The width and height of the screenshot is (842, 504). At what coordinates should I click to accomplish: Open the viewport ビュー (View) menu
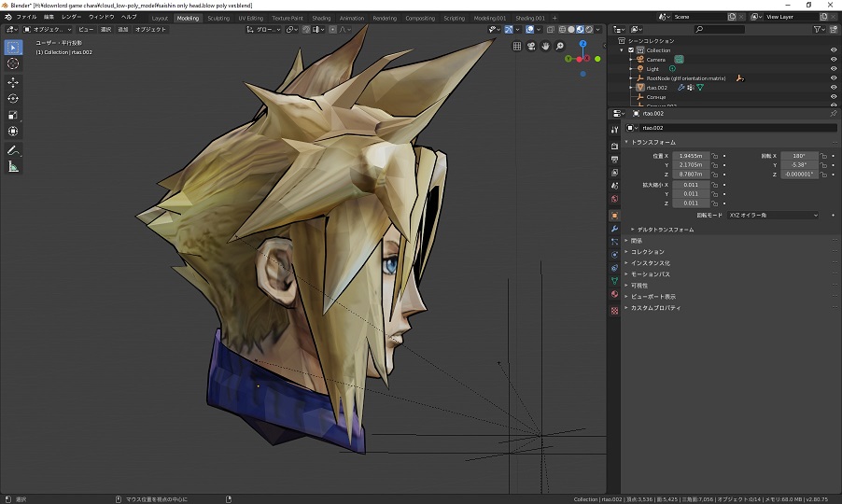[85, 30]
